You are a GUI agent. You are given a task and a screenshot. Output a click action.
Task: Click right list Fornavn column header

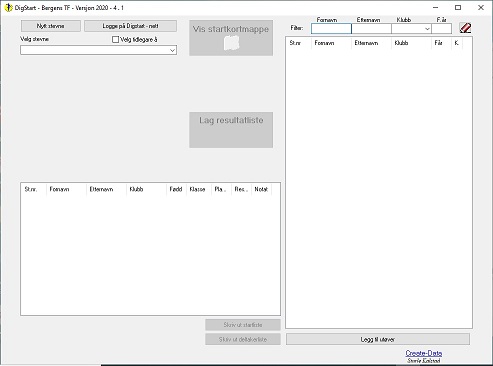coord(331,43)
